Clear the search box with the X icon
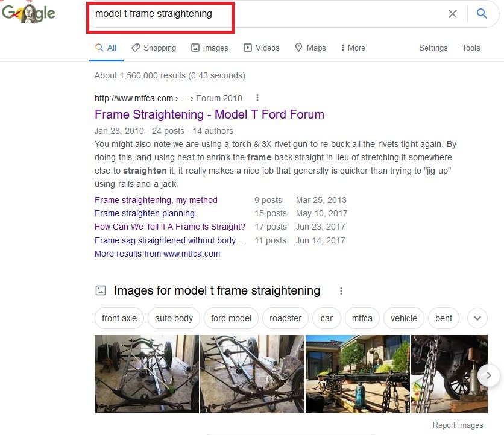This screenshot has height=435, width=504. click(453, 14)
